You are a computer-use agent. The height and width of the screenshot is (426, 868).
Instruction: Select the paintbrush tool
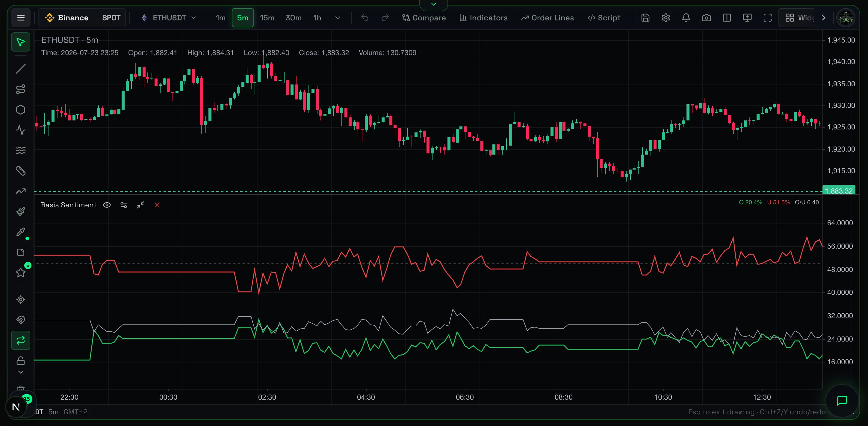(x=21, y=212)
